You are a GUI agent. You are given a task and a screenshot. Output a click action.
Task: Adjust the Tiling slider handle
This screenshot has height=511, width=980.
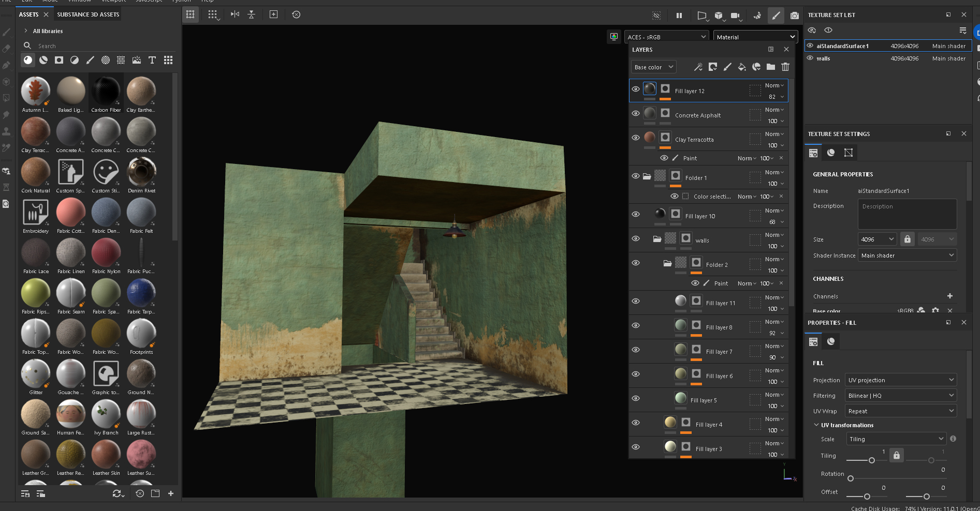[x=872, y=460]
